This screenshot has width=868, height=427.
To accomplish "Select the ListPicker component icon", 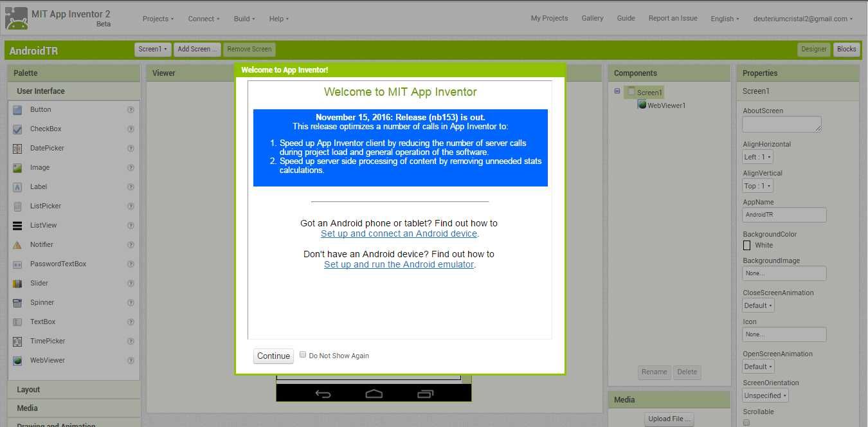I will coord(17,206).
